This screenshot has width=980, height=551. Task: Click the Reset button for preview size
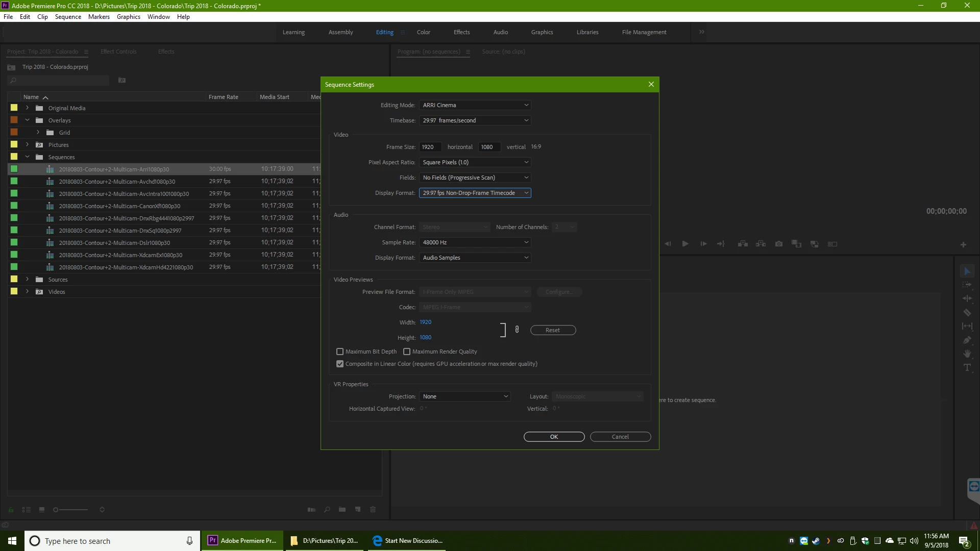(553, 330)
